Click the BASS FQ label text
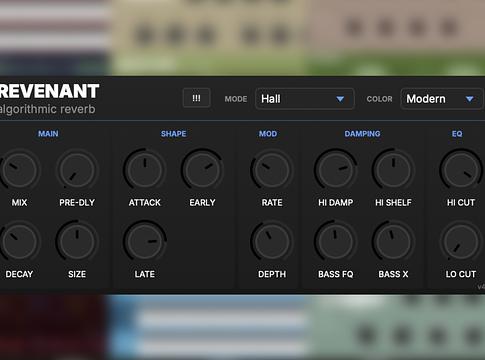 (x=336, y=274)
